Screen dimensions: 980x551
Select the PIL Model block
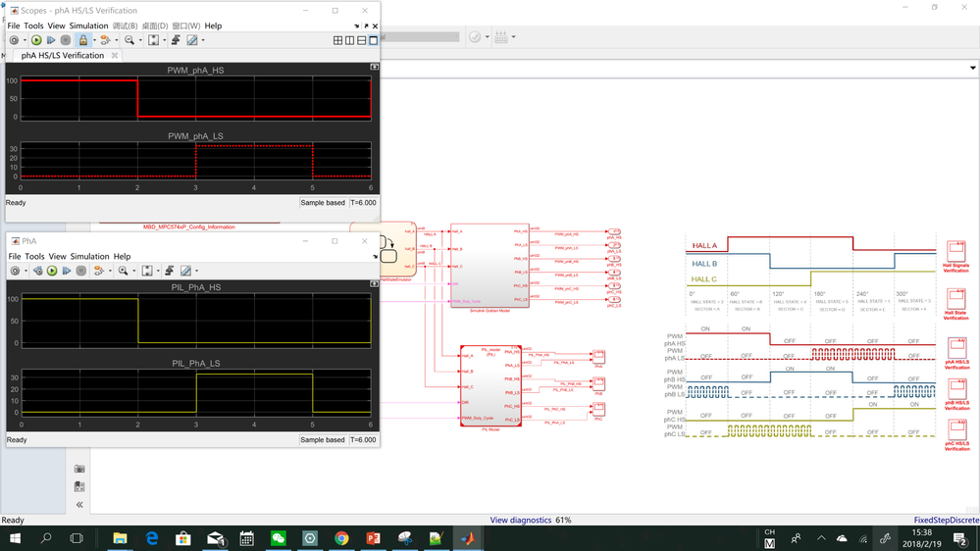coord(490,385)
